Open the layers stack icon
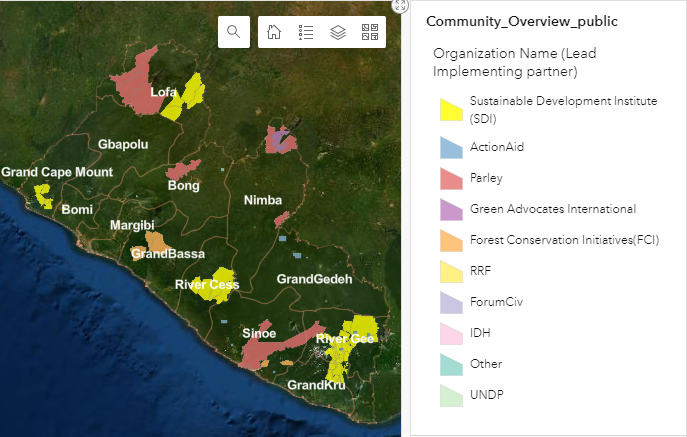 338,32
